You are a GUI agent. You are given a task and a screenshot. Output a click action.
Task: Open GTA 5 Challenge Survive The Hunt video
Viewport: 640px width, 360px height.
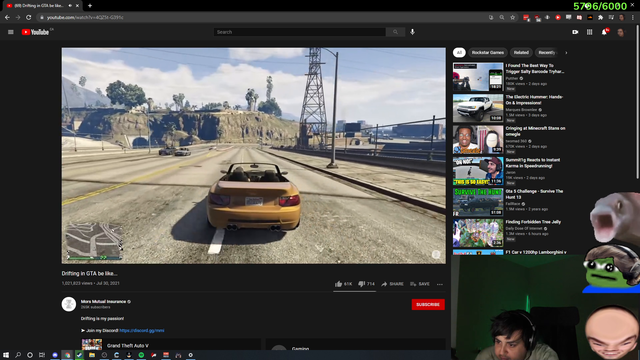(x=478, y=202)
